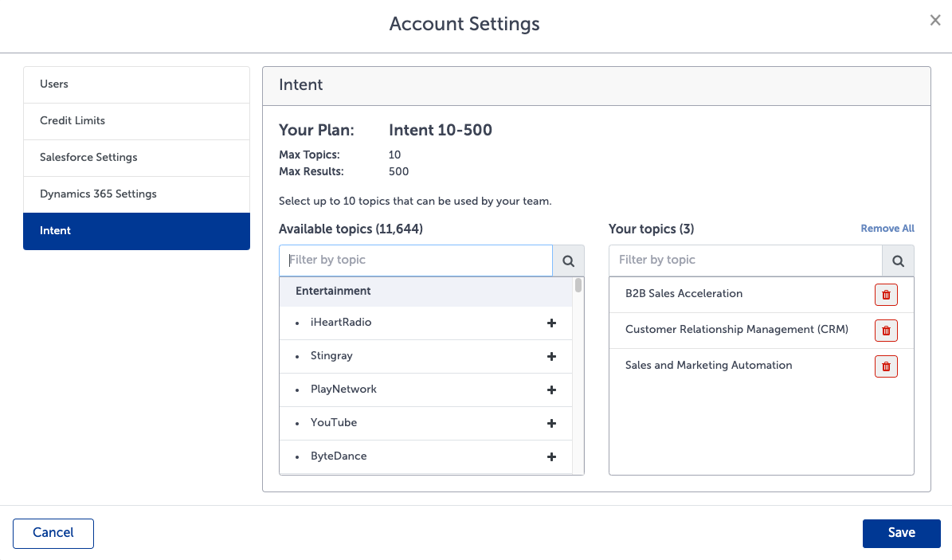Select Customer Relationship Management (CRM) text
The width and height of the screenshot is (952, 560).
click(736, 329)
